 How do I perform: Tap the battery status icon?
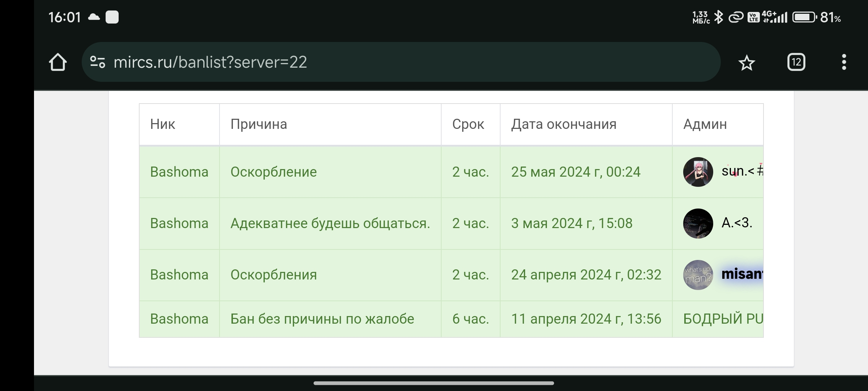[804, 17]
